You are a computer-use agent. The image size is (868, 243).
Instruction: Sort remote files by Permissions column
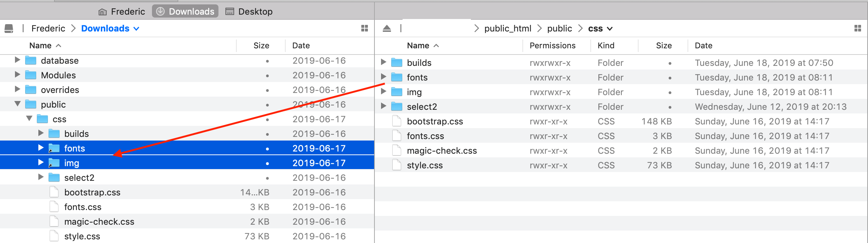point(552,45)
